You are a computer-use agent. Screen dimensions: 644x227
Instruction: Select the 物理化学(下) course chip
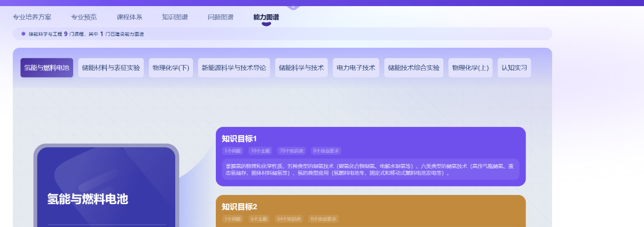[x=171, y=68]
